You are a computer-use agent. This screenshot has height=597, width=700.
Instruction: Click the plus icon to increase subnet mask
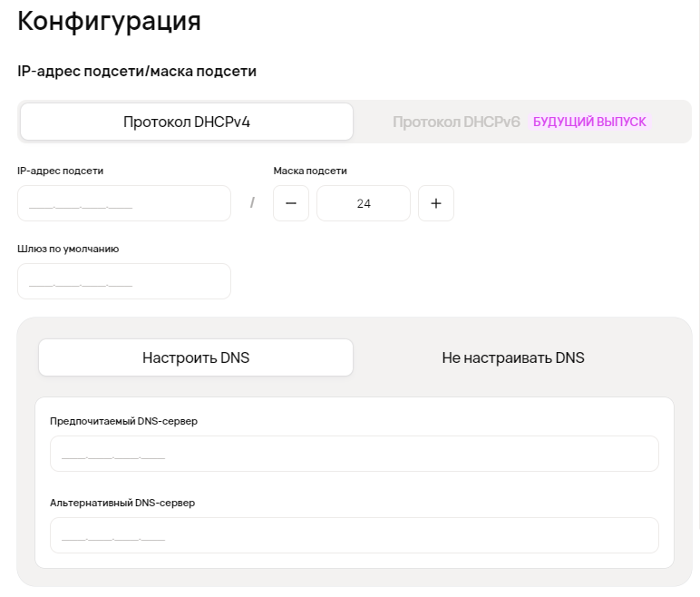[x=436, y=203]
